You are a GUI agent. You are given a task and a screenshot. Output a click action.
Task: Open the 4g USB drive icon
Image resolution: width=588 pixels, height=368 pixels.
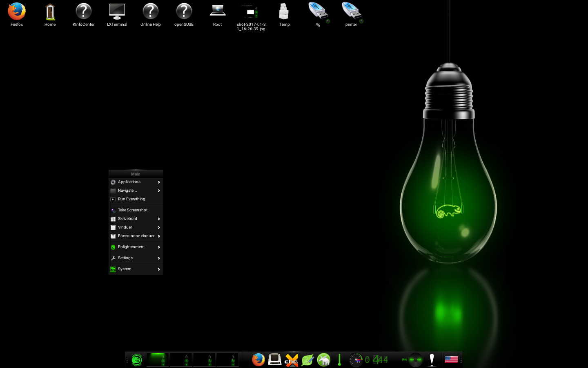(x=318, y=12)
